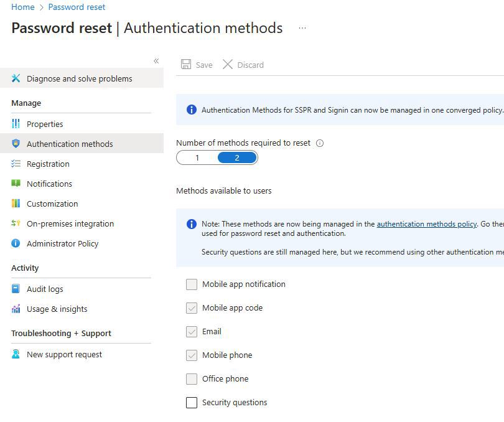Click the Administrator Policy info icon
The image size is (504, 422).
click(15, 243)
